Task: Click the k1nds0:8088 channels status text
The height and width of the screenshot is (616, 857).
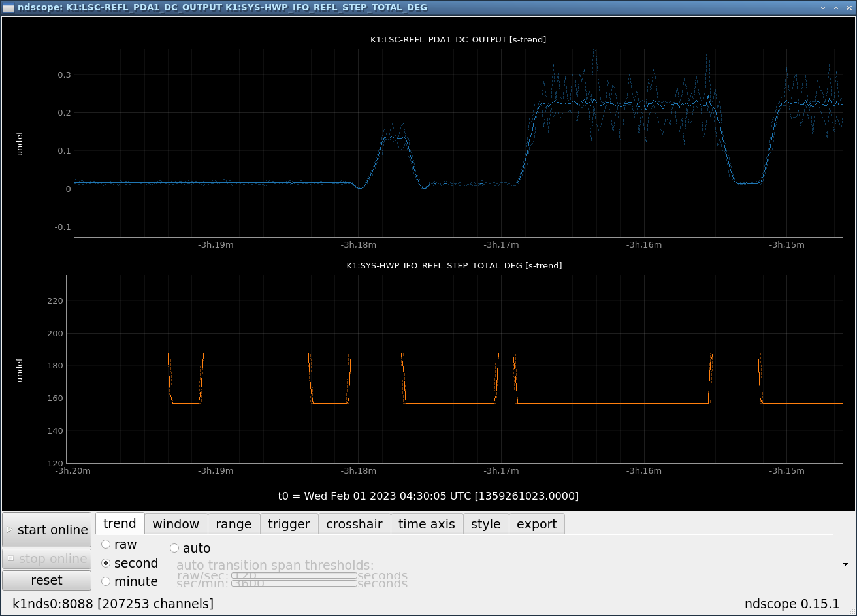Action: [113, 604]
